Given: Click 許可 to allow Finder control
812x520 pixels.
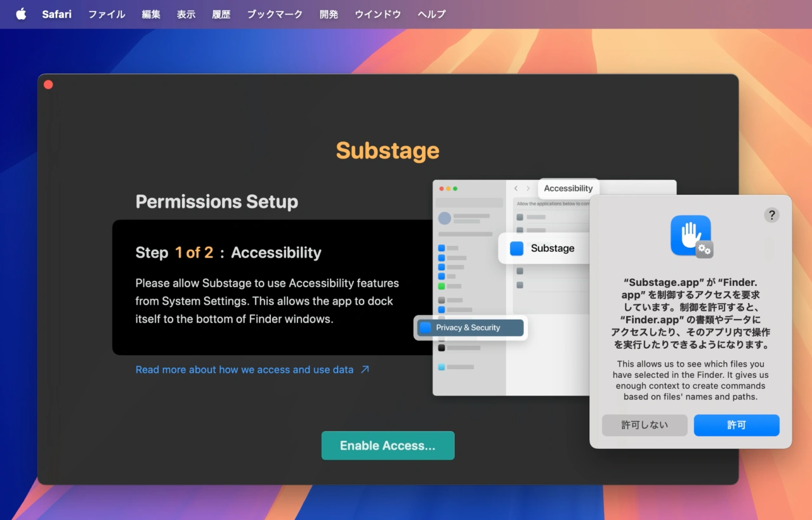Looking at the screenshot, I should click(736, 426).
